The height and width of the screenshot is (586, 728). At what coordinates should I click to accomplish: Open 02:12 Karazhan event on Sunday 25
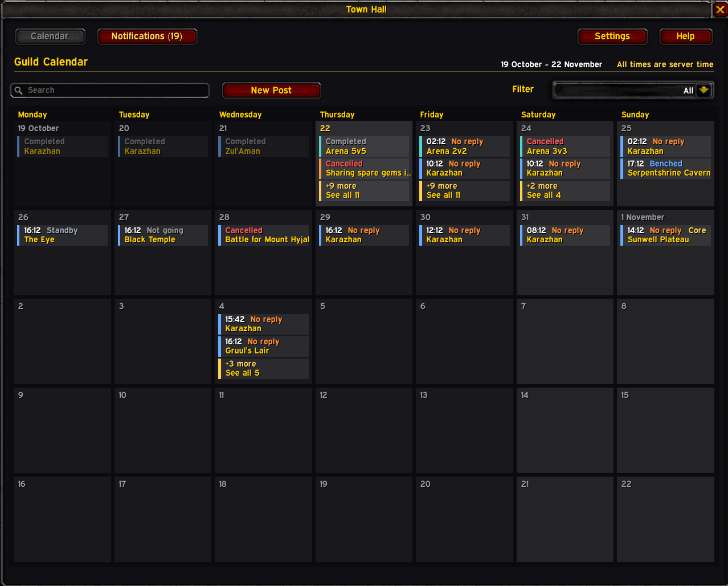pyautogui.click(x=665, y=146)
